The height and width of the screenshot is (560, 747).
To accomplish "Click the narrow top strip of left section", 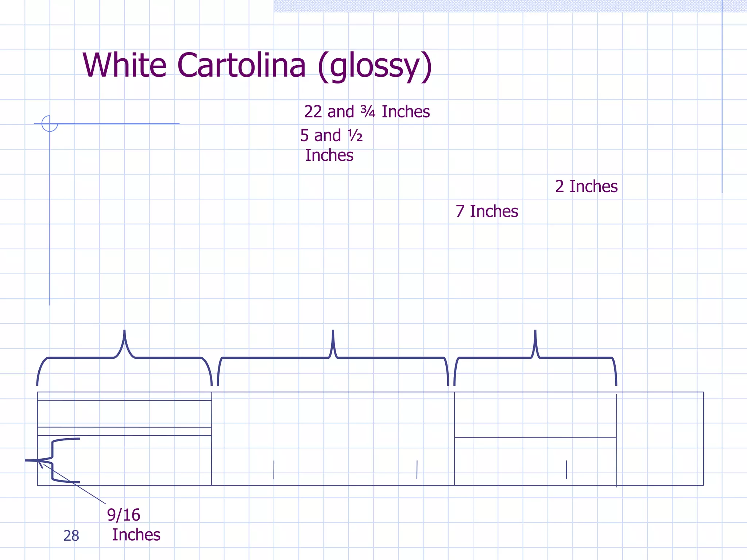I will point(124,396).
